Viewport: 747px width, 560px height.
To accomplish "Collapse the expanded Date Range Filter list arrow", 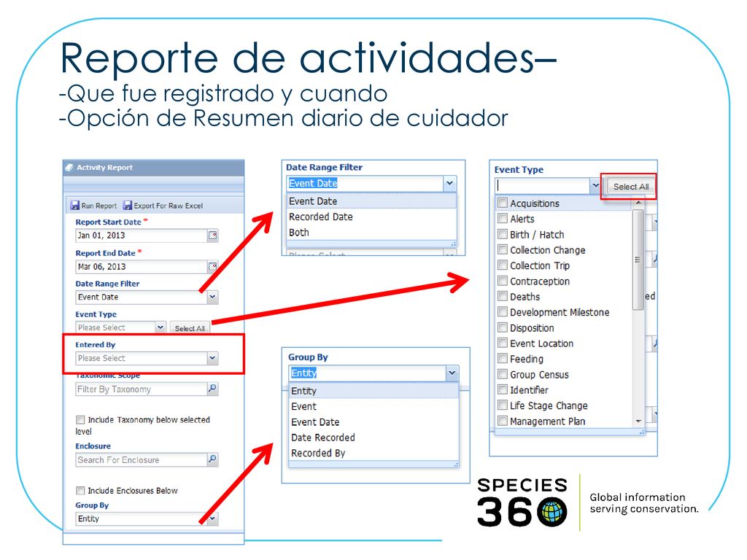I will 449,183.
